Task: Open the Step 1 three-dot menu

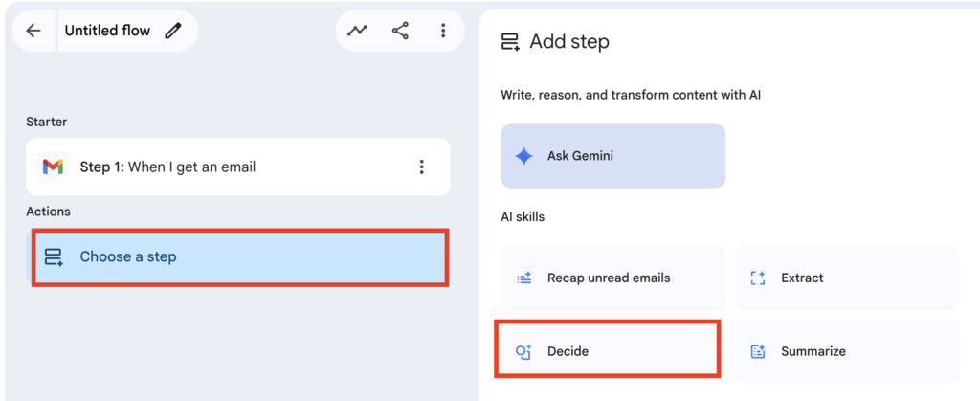Action: [x=421, y=167]
